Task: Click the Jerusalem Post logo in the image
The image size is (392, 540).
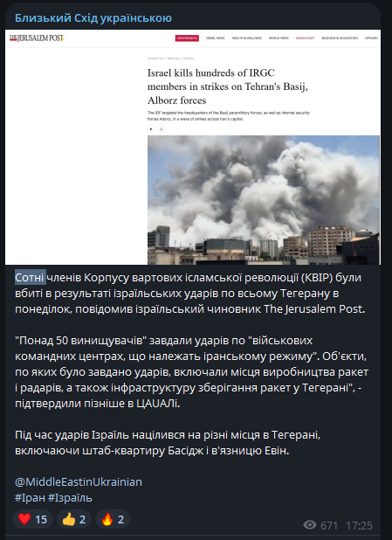Action: (37, 38)
